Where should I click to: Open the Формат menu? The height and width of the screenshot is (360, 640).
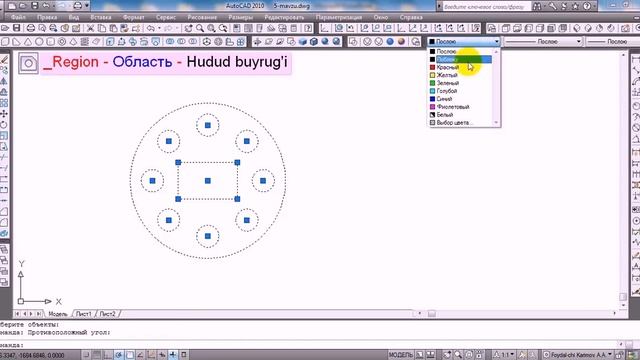pos(133,18)
